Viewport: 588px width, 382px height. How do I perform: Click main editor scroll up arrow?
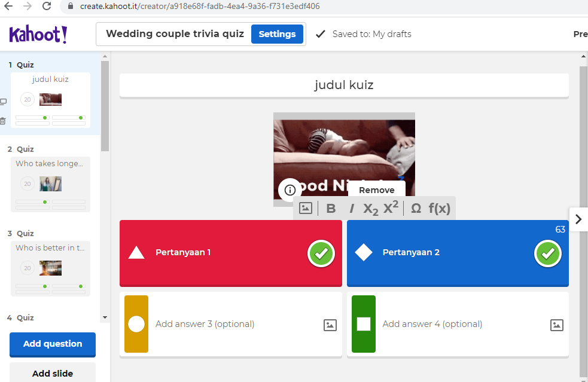coord(583,56)
